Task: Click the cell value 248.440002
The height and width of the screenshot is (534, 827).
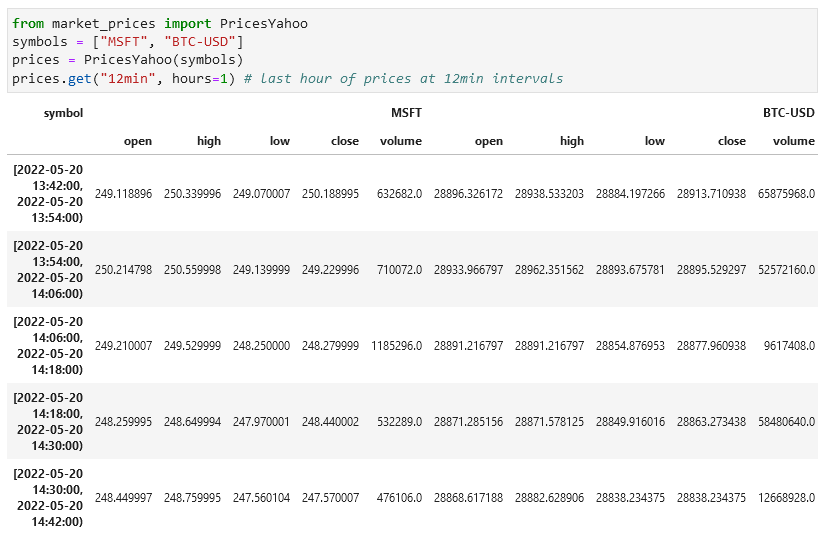Action: click(330, 422)
